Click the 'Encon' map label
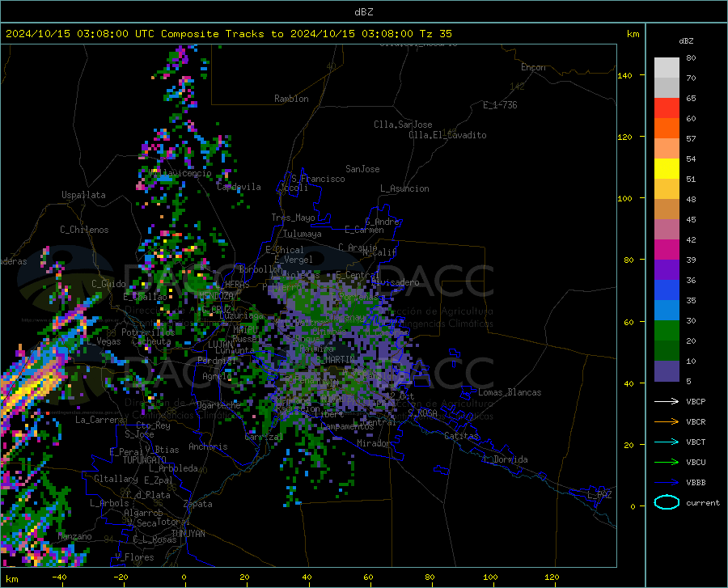The width and height of the screenshot is (728, 588). pyautogui.click(x=533, y=67)
